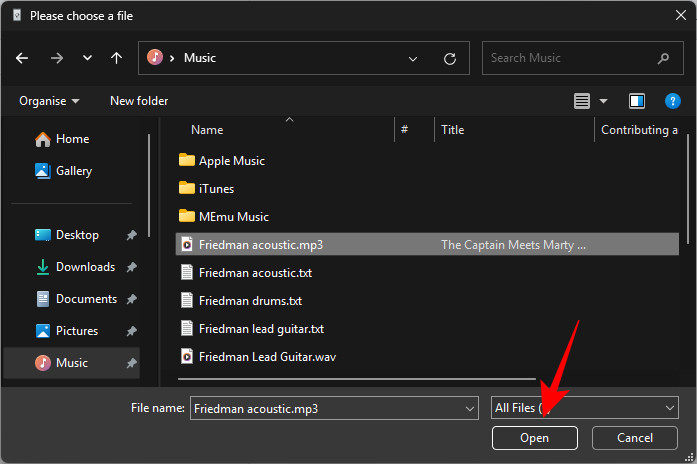The width and height of the screenshot is (697, 464).
Task: Click New folder in the toolbar
Action: click(x=139, y=101)
